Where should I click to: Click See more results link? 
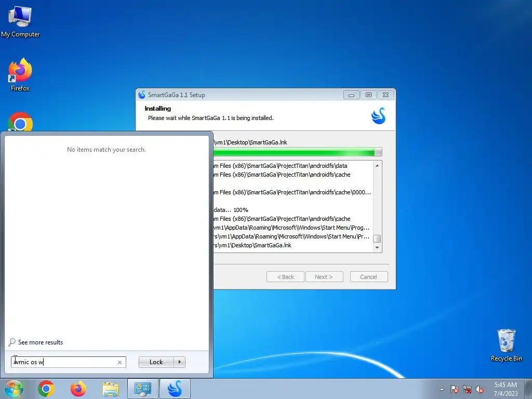(41, 342)
